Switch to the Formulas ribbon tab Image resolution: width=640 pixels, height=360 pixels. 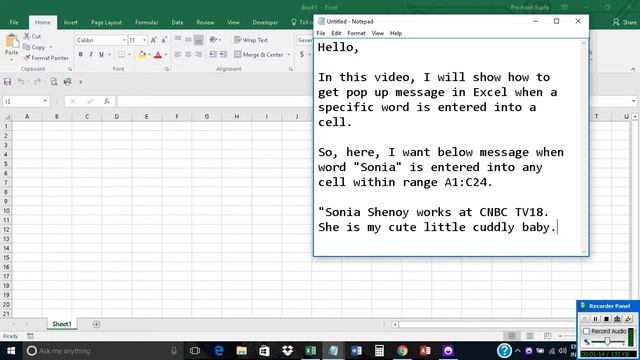click(147, 22)
